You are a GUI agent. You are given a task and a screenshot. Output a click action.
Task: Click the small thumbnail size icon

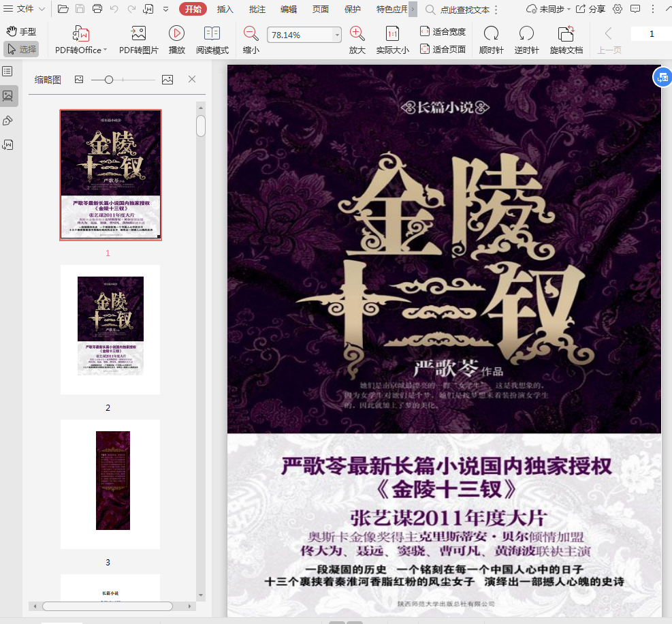click(x=79, y=79)
